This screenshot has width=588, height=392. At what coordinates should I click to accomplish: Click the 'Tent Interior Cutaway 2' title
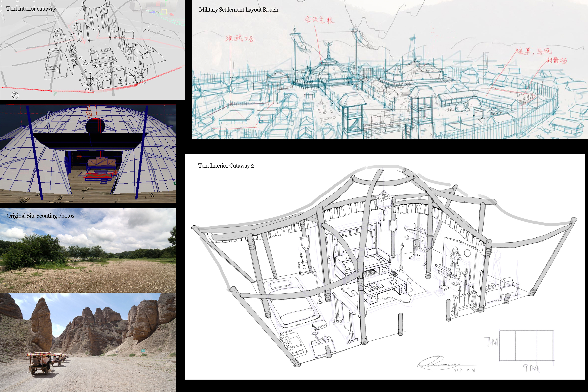pyautogui.click(x=226, y=166)
